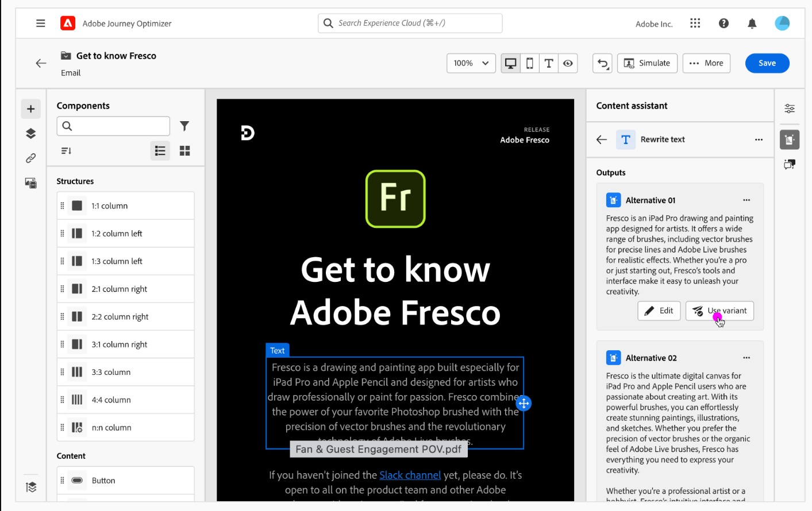Viewport: 812px width, 511px height.
Task: Click the help question mark icon
Action: click(x=724, y=24)
